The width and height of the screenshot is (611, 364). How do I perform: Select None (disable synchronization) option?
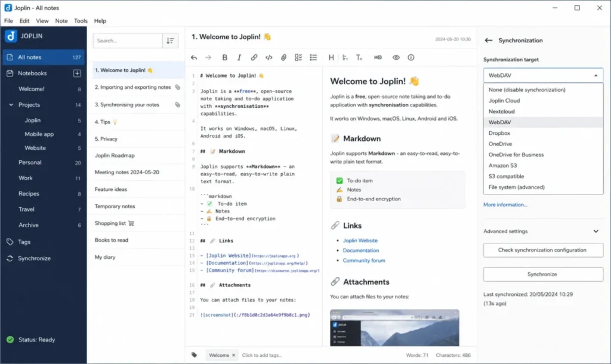(543, 90)
